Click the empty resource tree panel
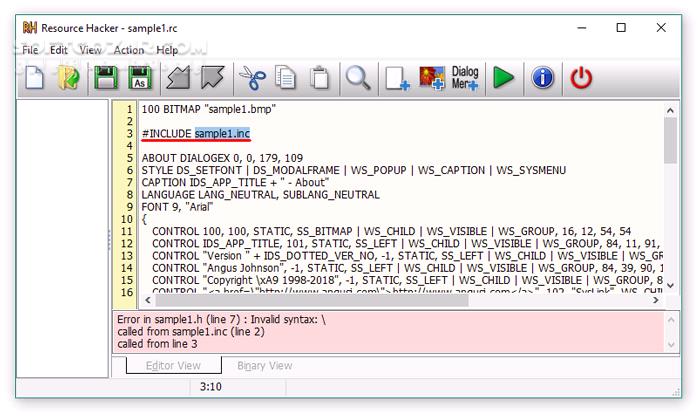 click(x=62, y=238)
